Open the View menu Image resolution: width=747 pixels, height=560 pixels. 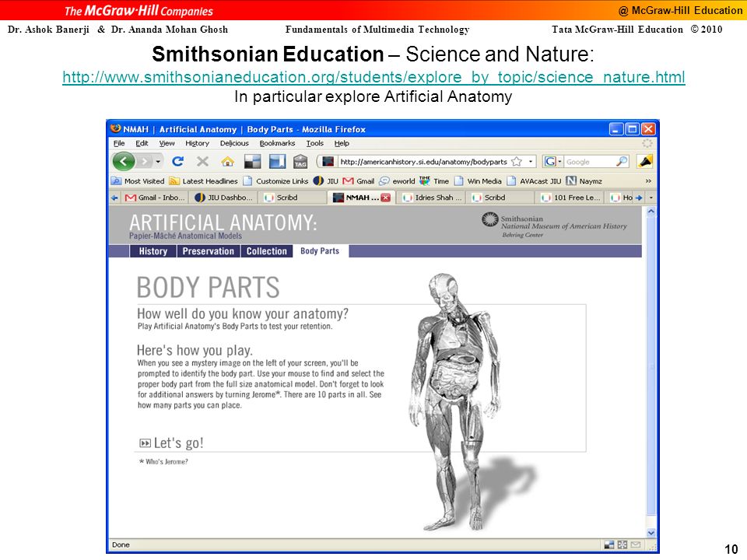(167, 143)
